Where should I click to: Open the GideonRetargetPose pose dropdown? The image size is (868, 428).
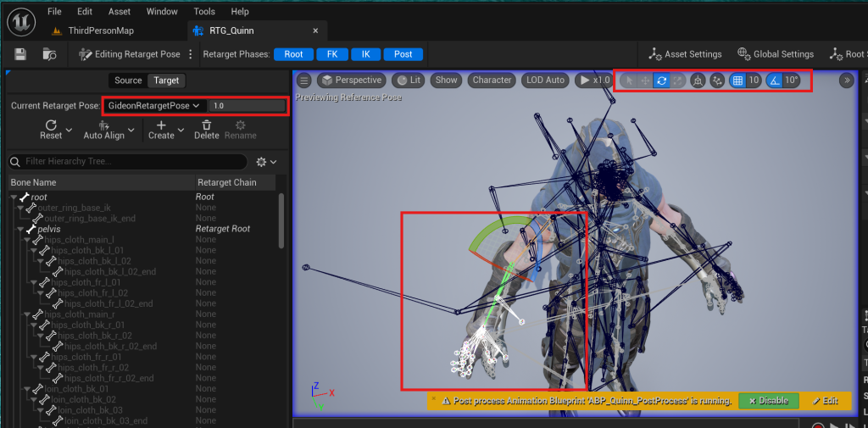click(155, 106)
